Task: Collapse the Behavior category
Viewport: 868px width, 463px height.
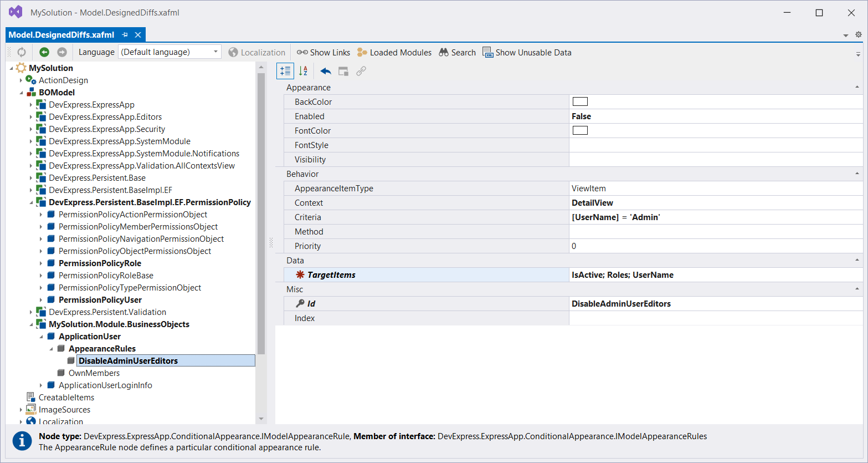Action: (x=857, y=174)
